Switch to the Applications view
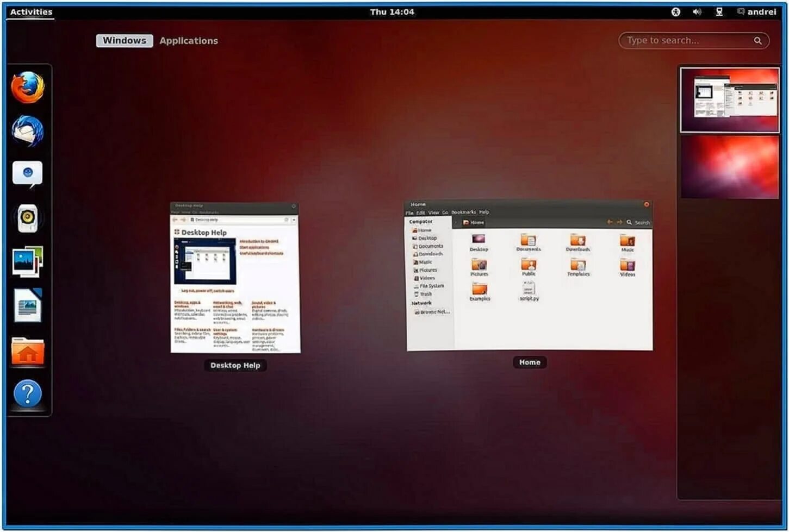 coord(189,41)
